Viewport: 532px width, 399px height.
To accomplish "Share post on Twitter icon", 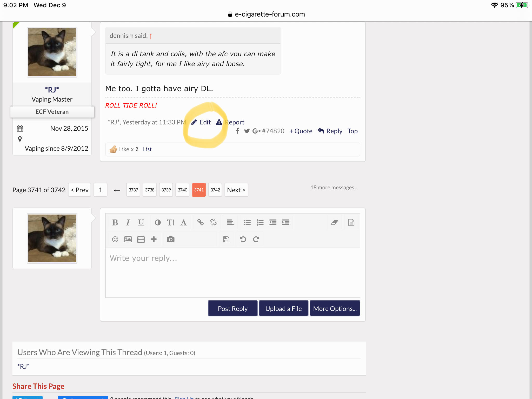I will 247,131.
